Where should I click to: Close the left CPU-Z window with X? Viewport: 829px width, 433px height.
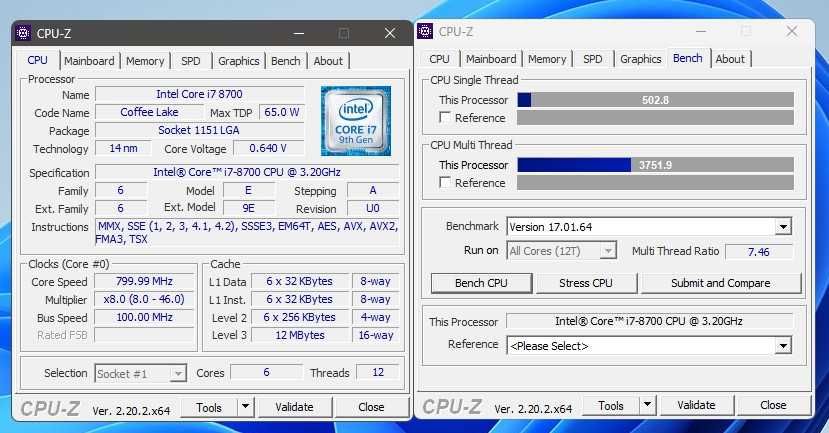pyautogui.click(x=390, y=33)
